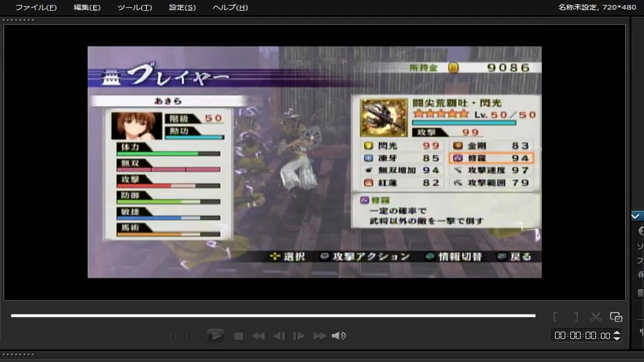Viewport: 644px width, 362px height.
Task: Collapse the blue chevron panel tab on the right
Action: click(x=637, y=216)
